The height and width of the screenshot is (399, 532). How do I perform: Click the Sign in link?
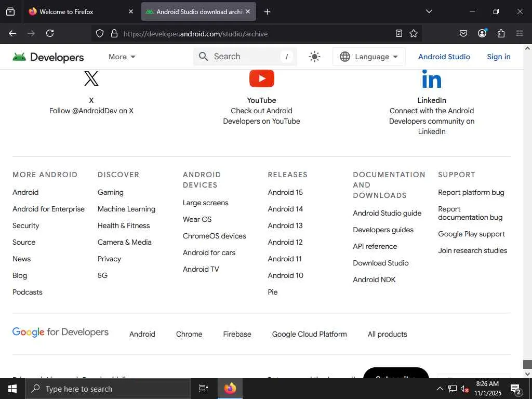[x=498, y=57]
